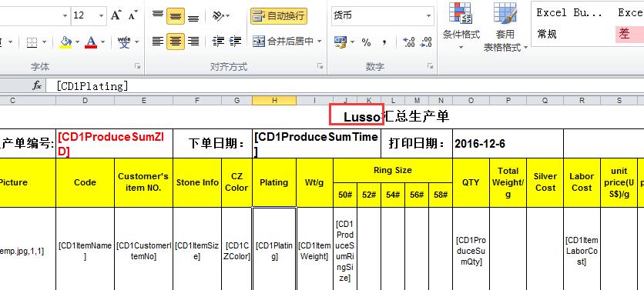Toggle center horizontal alignment
The image size is (644, 290).
tap(176, 41)
